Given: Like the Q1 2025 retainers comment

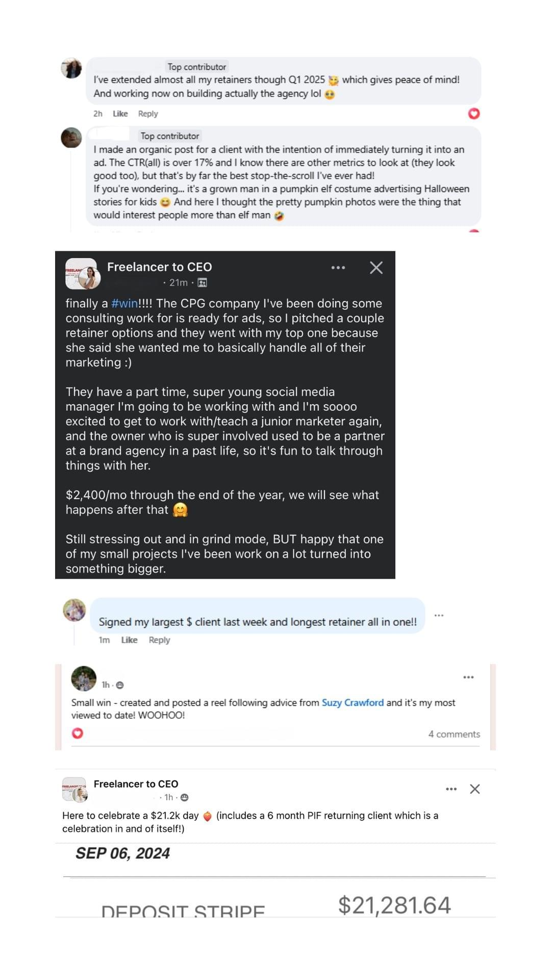Looking at the screenshot, I should click(x=120, y=114).
